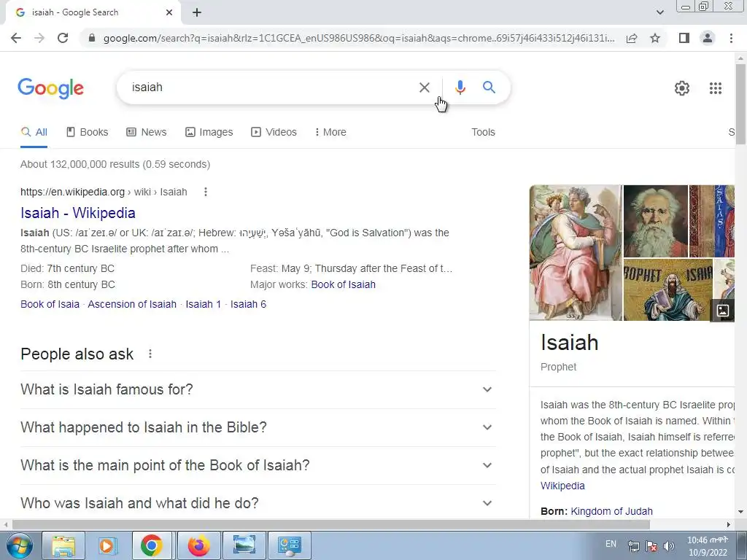
Task: Reload the Google search page
Action: (63, 38)
